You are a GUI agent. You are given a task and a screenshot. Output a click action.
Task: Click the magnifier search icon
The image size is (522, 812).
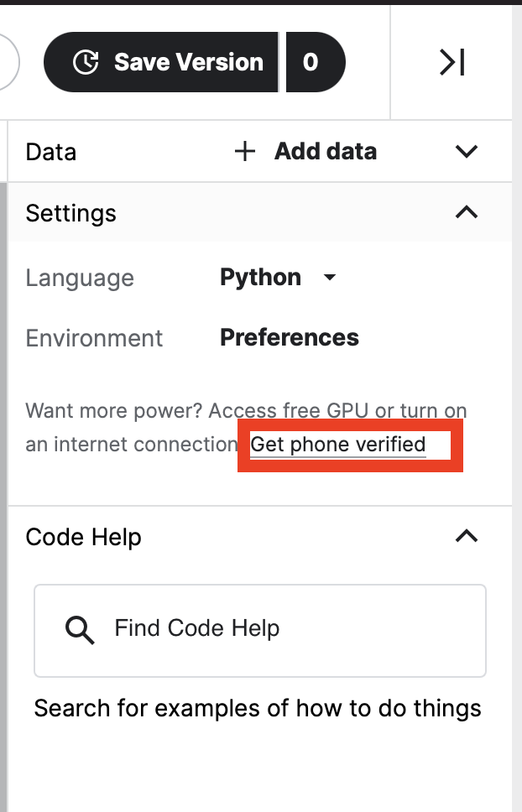tap(80, 629)
